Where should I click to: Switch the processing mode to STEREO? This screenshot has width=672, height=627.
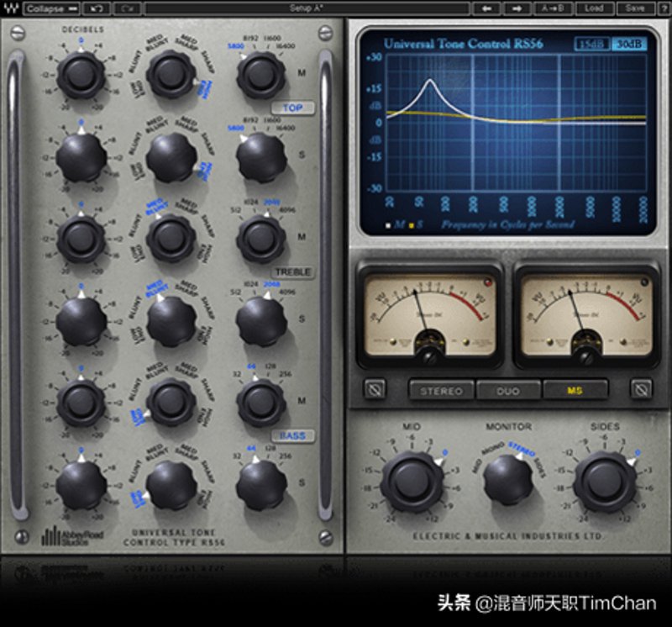click(x=442, y=391)
